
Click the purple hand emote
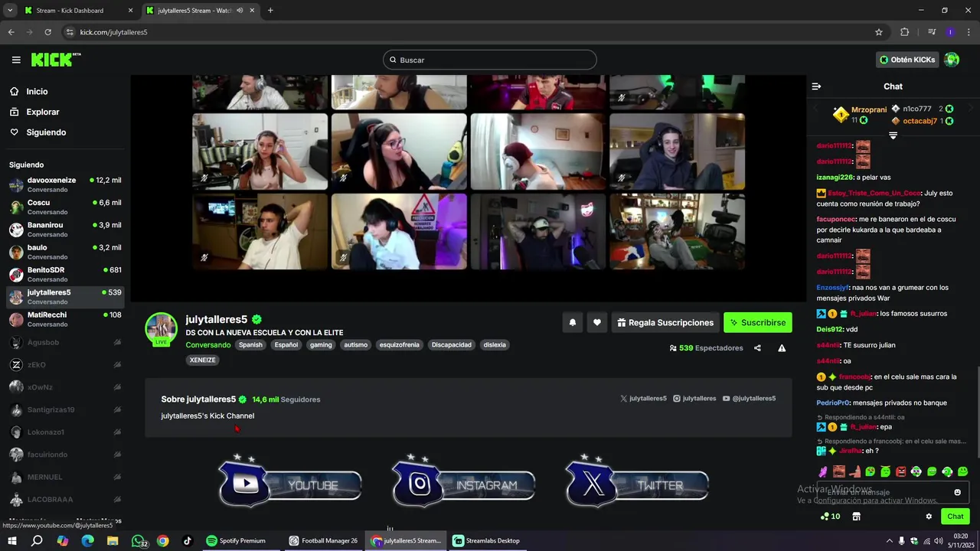pyautogui.click(x=823, y=471)
